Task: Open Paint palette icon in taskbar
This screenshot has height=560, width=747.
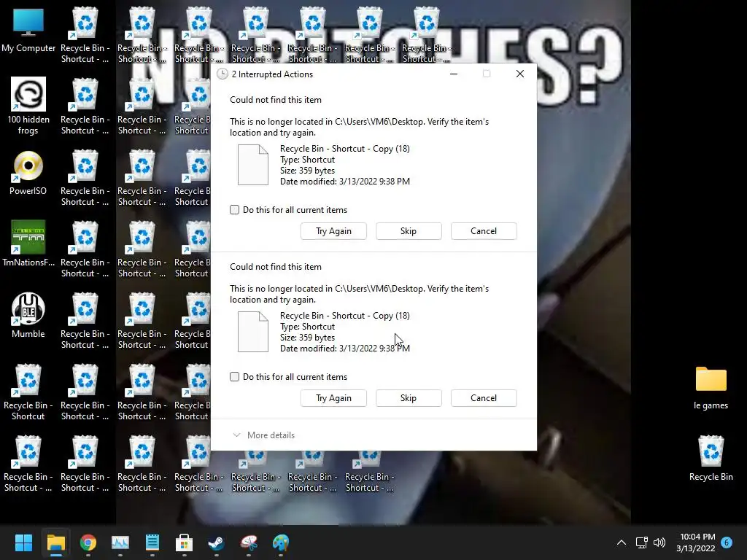Action: coord(281,542)
